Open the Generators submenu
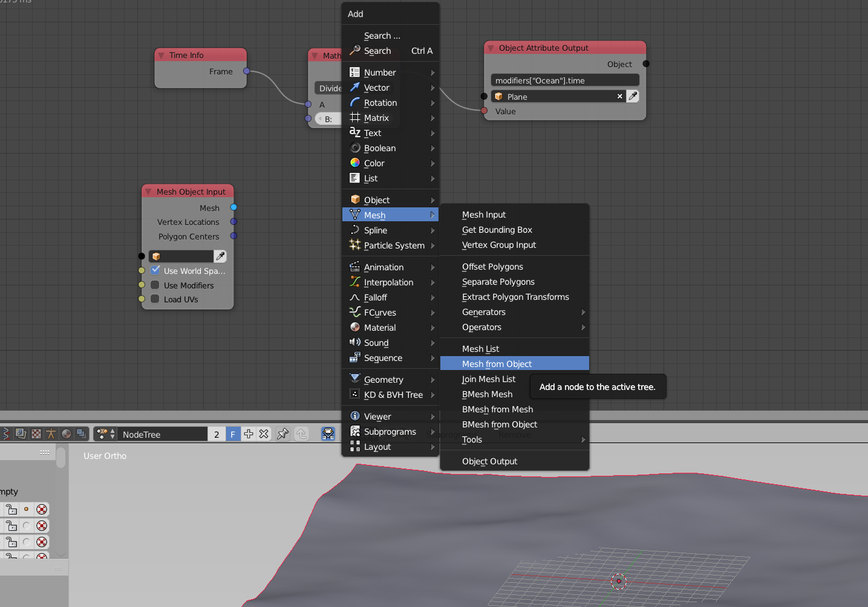868x607 pixels. coord(483,312)
